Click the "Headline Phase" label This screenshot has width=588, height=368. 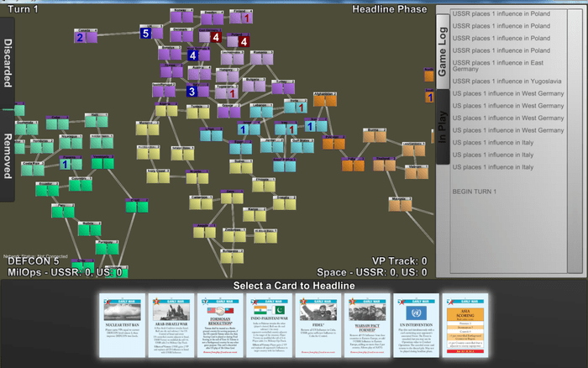(x=389, y=9)
